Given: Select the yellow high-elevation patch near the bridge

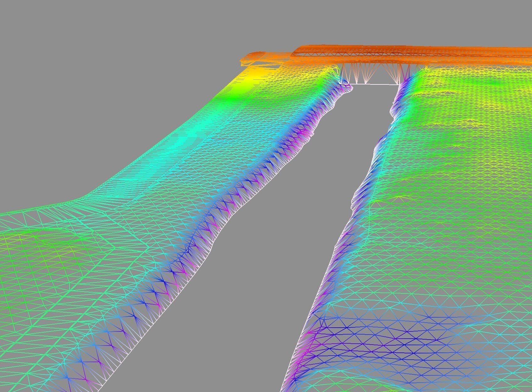Looking at the screenshot, I should pyautogui.click(x=251, y=79).
